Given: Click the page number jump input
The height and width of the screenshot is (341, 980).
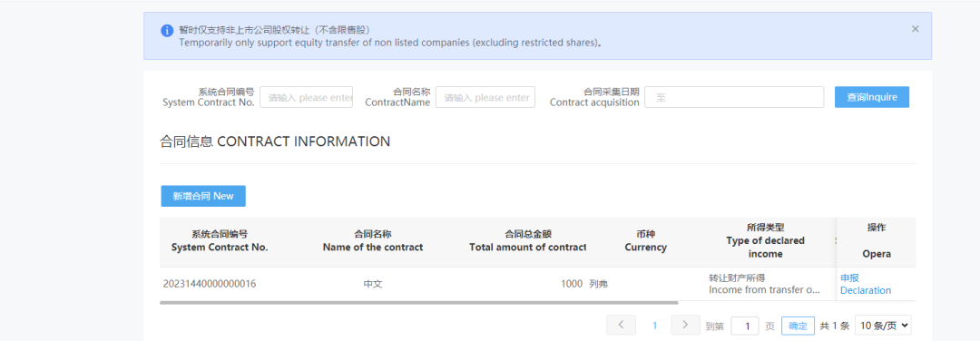Looking at the screenshot, I should click(744, 326).
